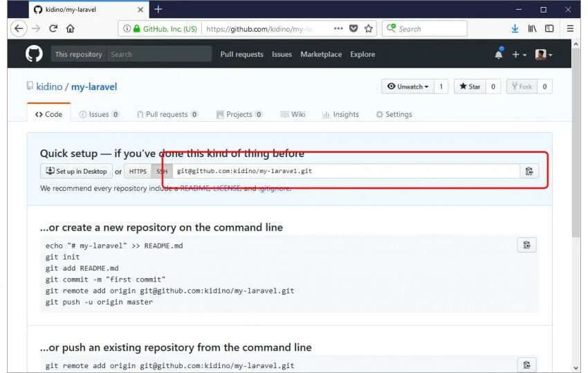This screenshot has height=373, width=588.
Task: Open the kidino user link
Action: coord(49,87)
